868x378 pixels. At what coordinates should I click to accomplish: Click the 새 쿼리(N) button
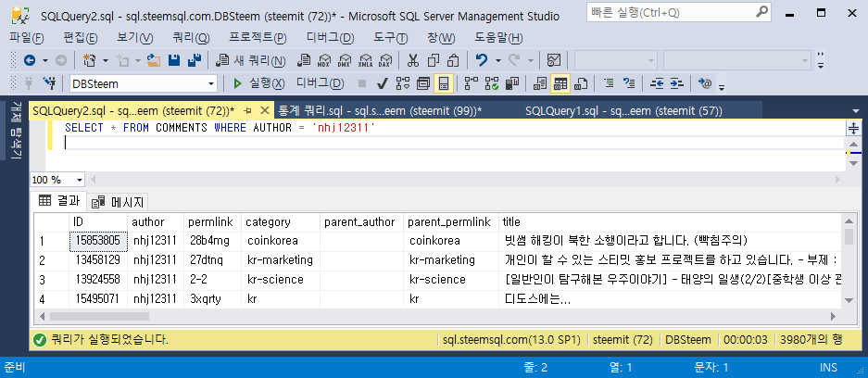(x=251, y=60)
